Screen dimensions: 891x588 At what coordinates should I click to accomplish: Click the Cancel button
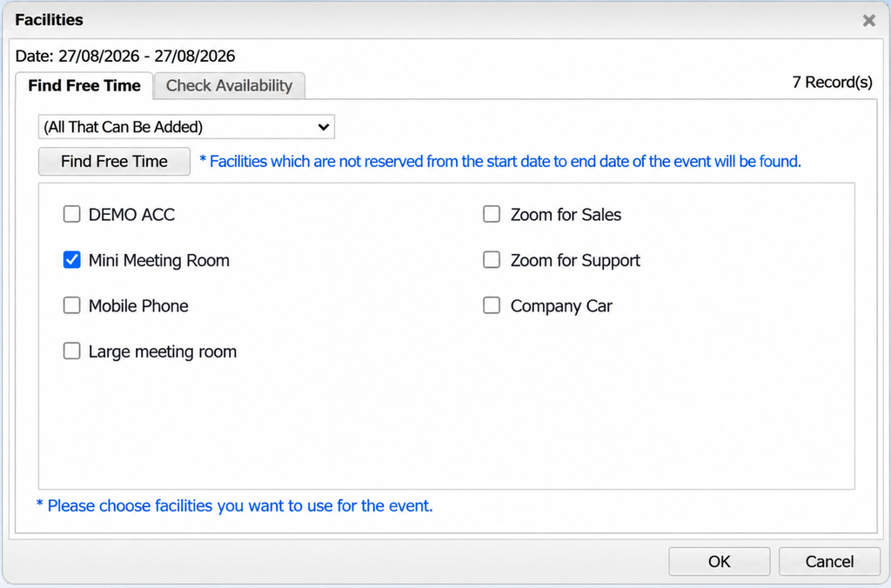(x=829, y=561)
